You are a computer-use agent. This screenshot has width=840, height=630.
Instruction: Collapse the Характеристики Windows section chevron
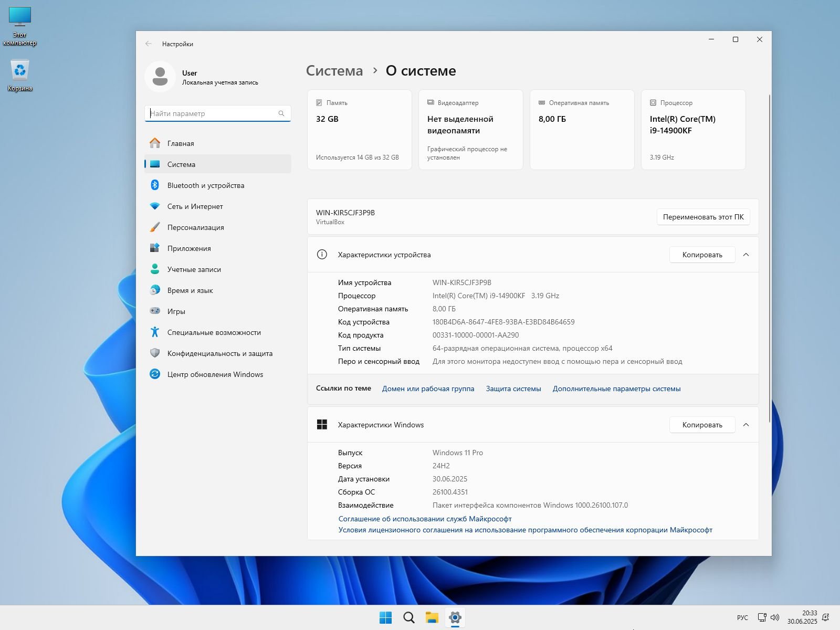(x=746, y=425)
